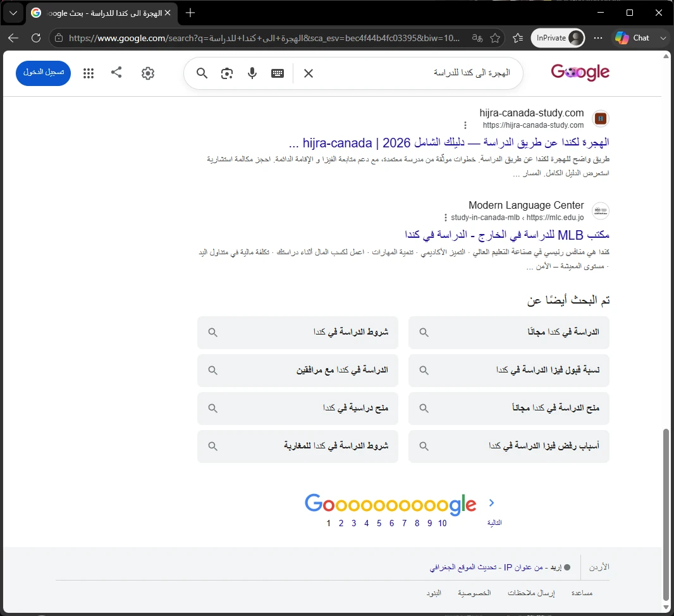This screenshot has height=616, width=674.
Task: Go to results page 8
Action: click(417, 523)
